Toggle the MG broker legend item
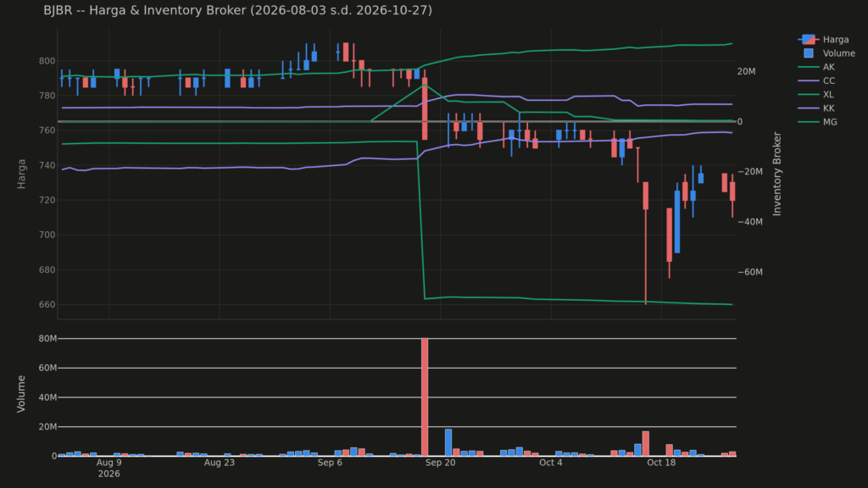The width and height of the screenshot is (868, 488). tap(816, 122)
